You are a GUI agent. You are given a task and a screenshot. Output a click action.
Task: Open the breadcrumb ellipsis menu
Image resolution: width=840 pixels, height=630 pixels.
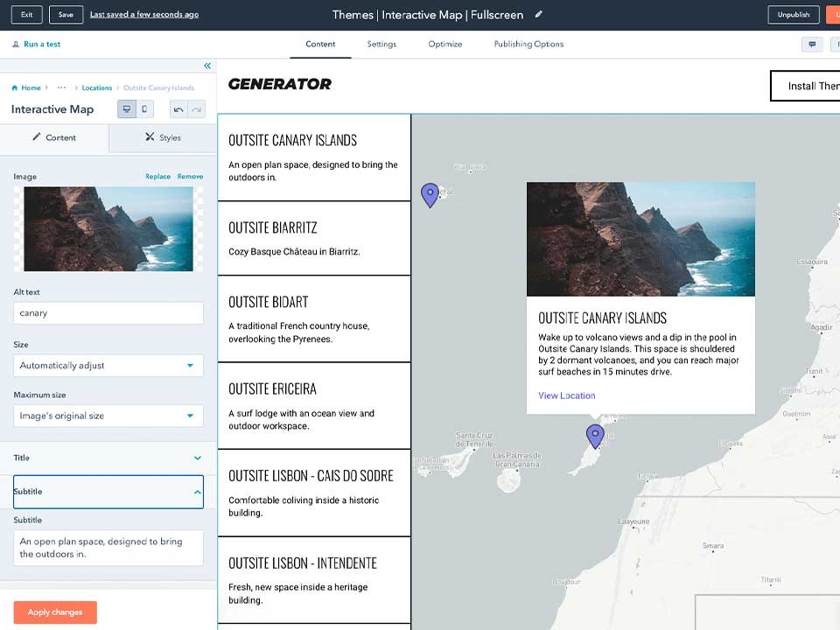[61, 88]
